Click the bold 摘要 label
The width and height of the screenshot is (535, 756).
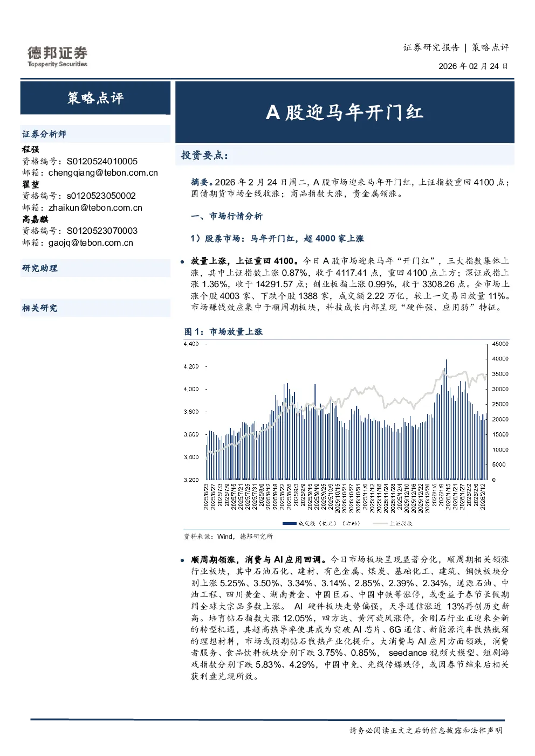pos(202,182)
